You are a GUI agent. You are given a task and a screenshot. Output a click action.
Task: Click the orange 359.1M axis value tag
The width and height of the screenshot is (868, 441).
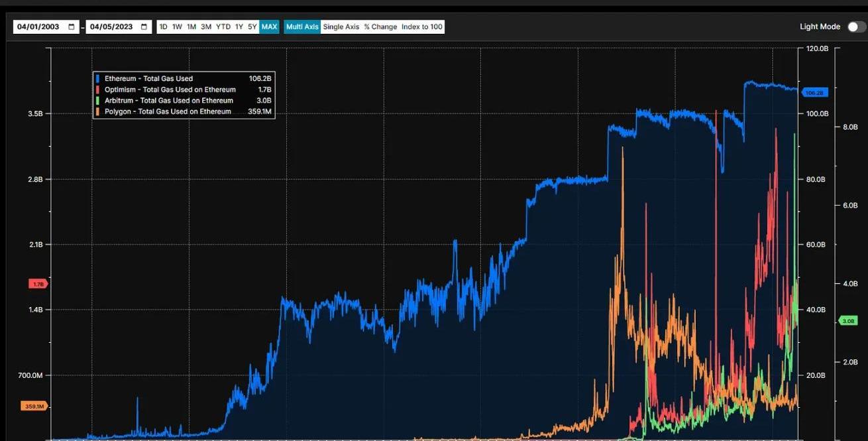click(x=36, y=407)
